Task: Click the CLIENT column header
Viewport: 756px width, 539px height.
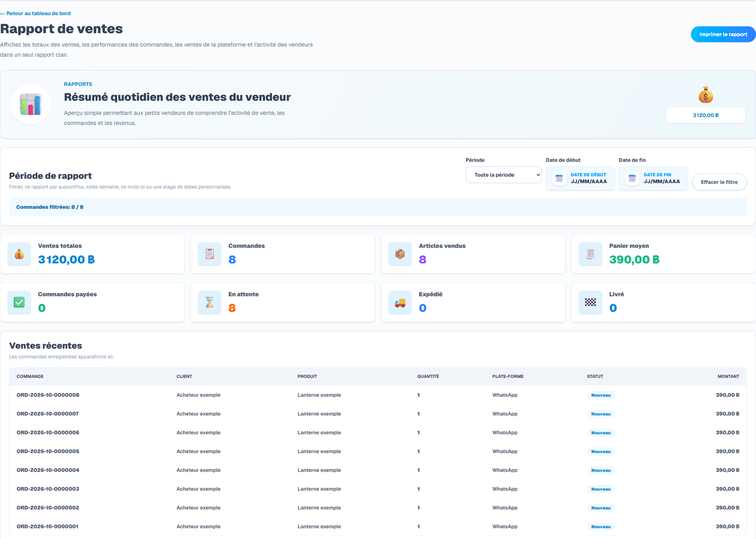Action: tap(184, 376)
